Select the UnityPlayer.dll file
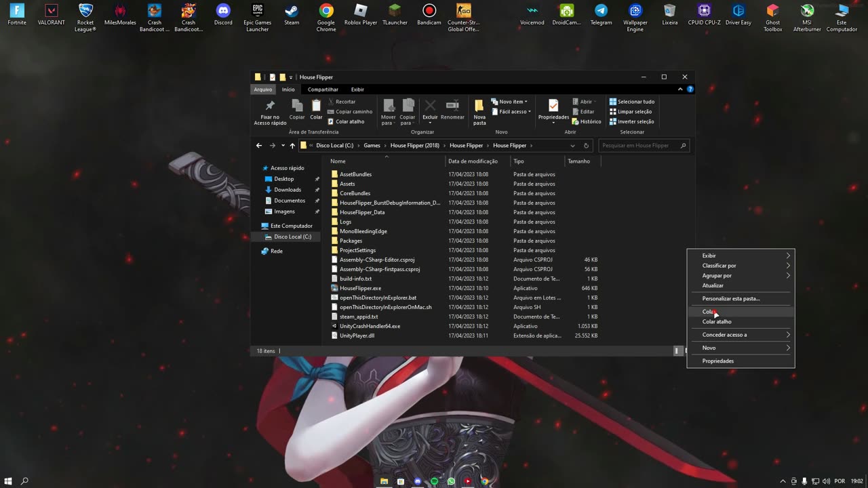Image resolution: width=868 pixels, height=488 pixels. pyautogui.click(x=357, y=335)
